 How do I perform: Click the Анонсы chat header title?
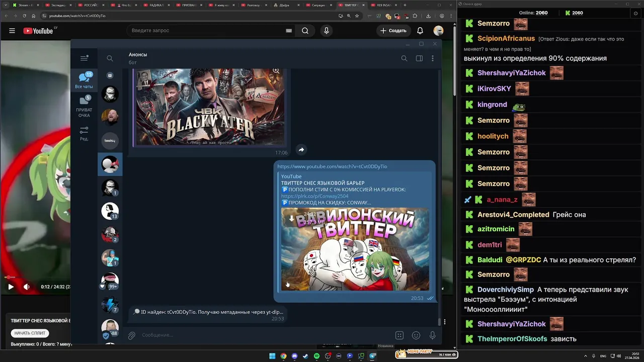[x=138, y=54]
